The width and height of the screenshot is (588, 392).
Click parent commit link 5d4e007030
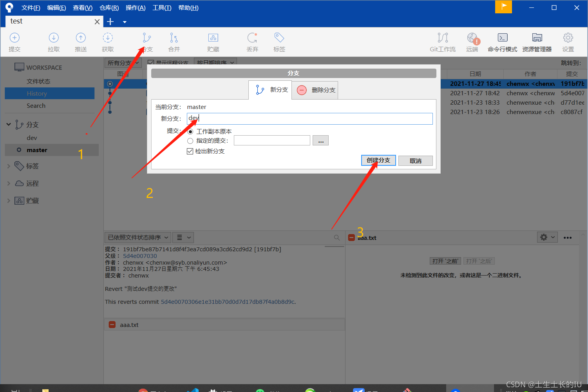(x=140, y=256)
